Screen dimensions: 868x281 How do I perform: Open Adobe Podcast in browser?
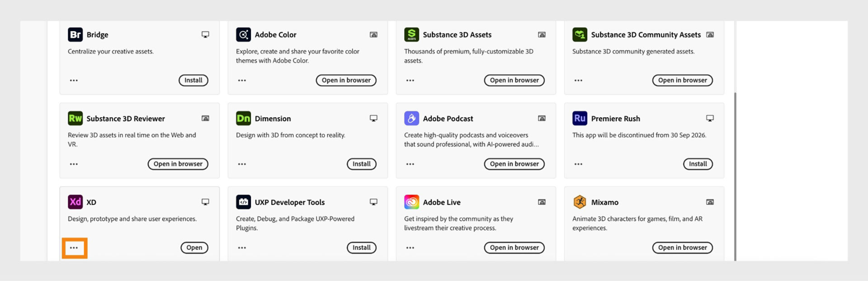[x=514, y=164]
